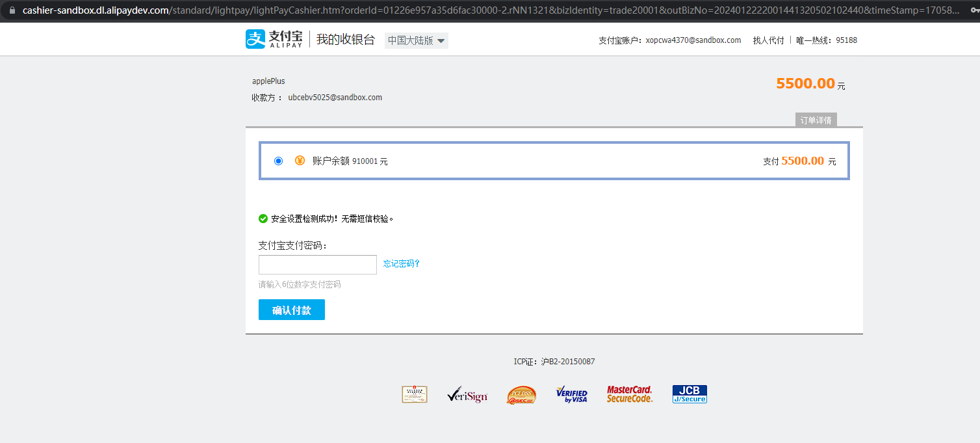Click the VeriSign trust badge

[x=467, y=394]
